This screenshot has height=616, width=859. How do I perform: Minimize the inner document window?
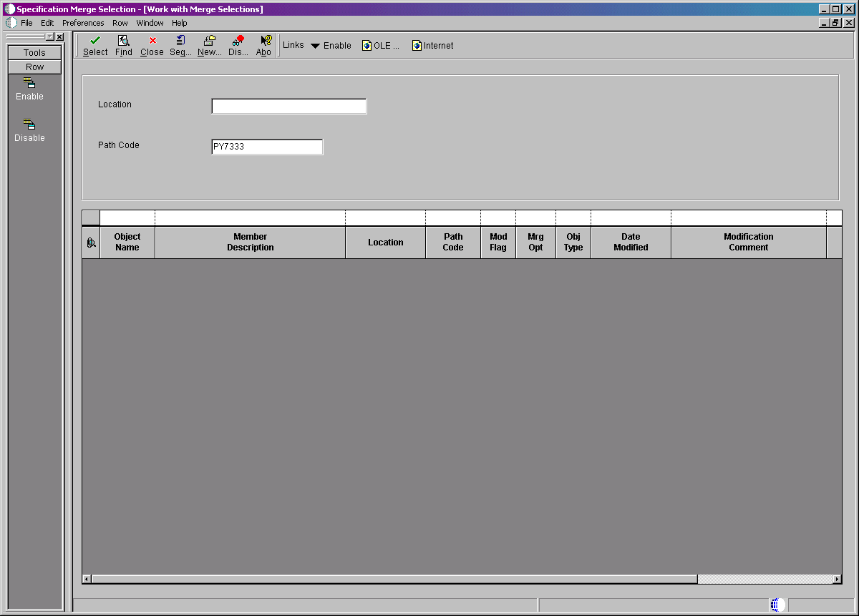pyautogui.click(x=824, y=23)
